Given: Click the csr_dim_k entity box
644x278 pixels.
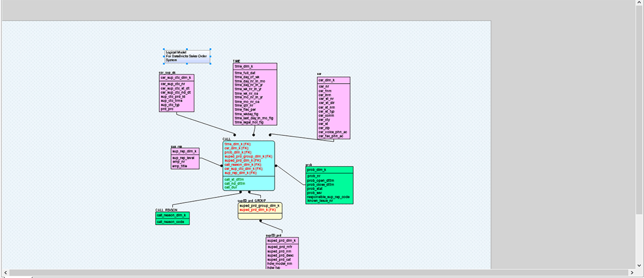Looking at the screenshot, I should tap(333, 107).
